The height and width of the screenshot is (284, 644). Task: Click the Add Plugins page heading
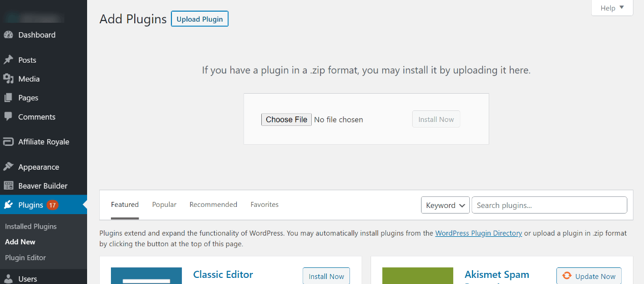click(133, 19)
